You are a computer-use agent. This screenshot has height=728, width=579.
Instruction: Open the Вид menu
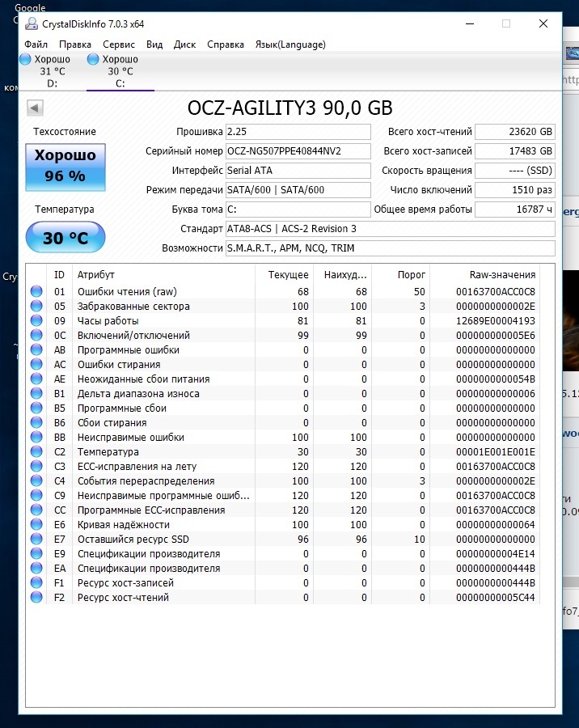[154, 44]
